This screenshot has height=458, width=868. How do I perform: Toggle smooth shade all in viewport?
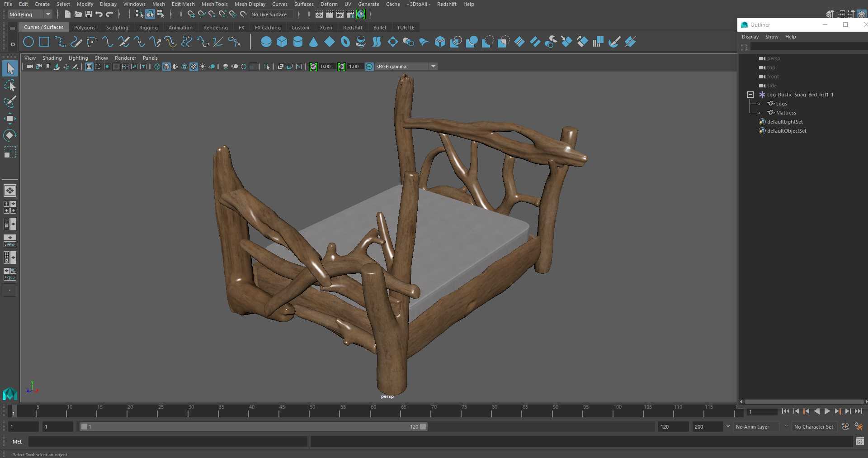click(x=166, y=67)
